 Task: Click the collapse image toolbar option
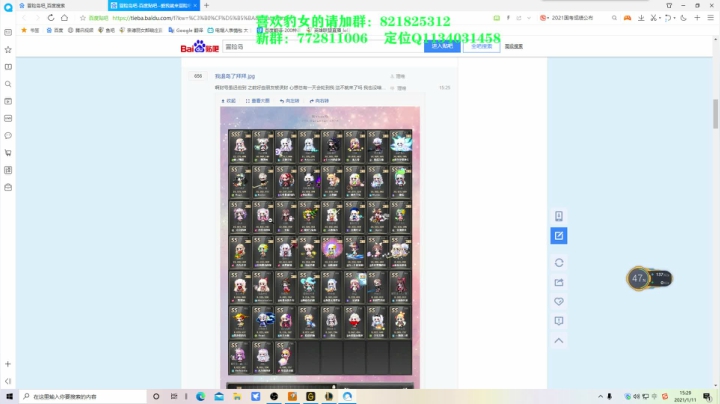click(228, 101)
